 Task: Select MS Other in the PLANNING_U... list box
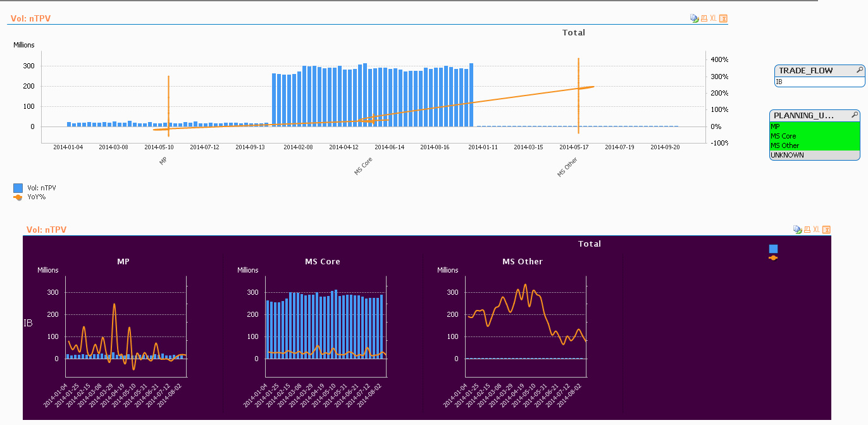point(815,145)
